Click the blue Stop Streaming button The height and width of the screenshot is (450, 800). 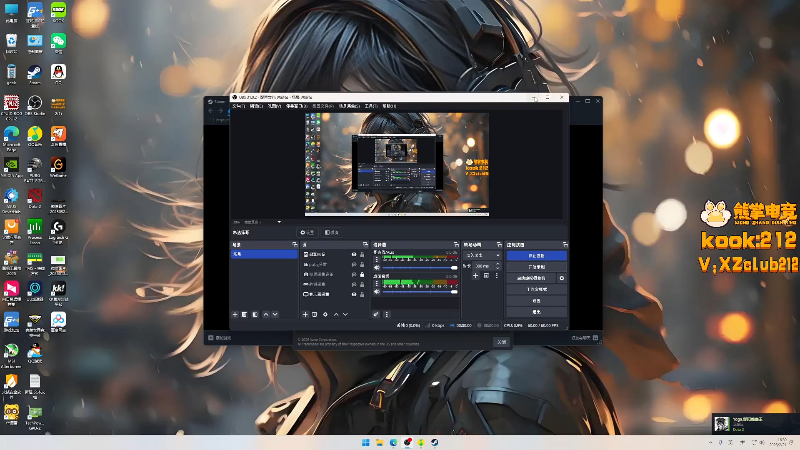click(x=536, y=256)
